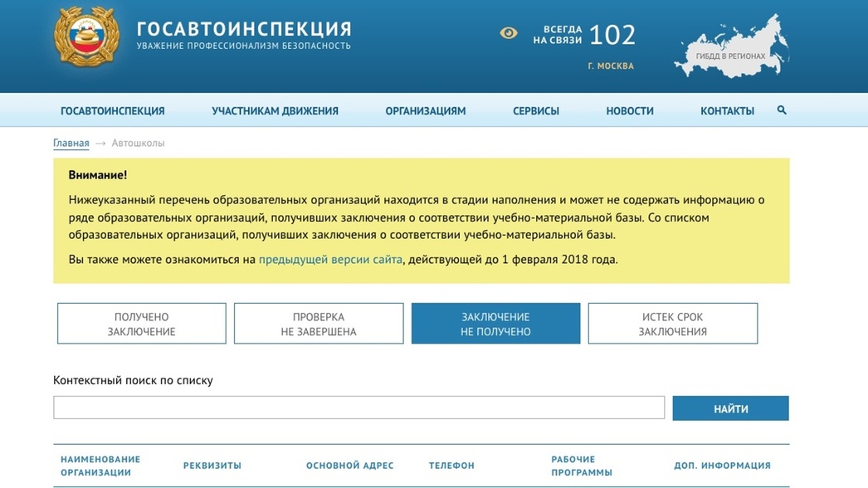The image size is (868, 488).
Task: Select the г. Москва region link
Action: [x=610, y=66]
